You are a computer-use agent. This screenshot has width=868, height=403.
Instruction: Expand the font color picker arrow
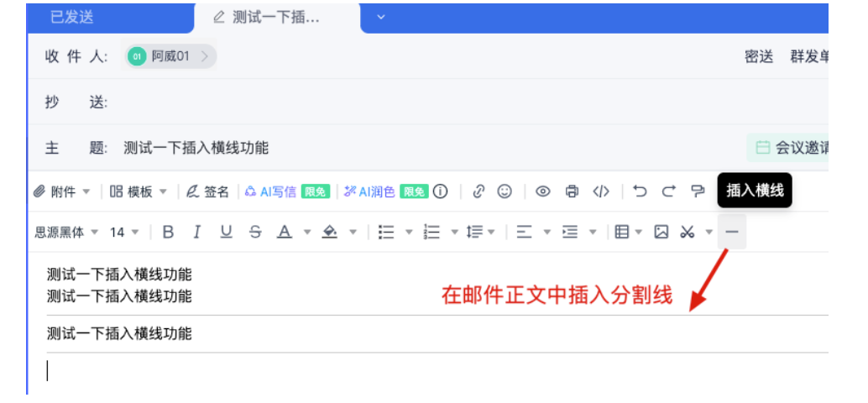(307, 232)
